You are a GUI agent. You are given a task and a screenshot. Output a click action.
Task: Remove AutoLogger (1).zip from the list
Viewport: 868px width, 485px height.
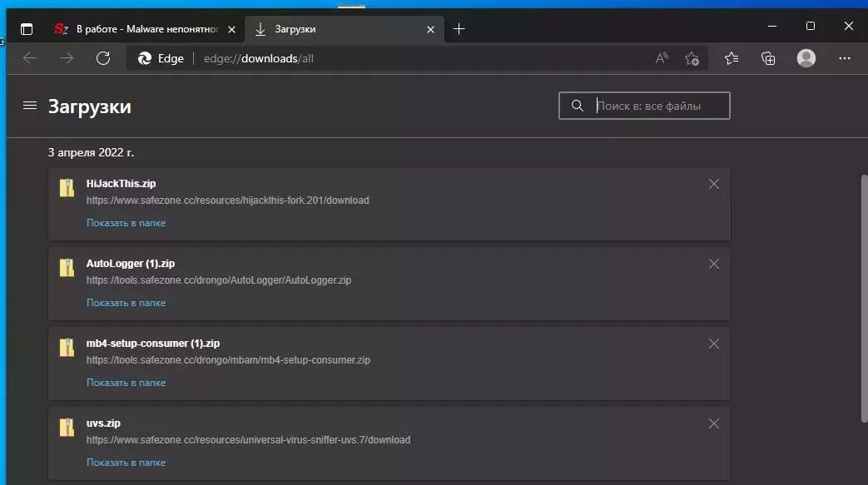pos(714,264)
